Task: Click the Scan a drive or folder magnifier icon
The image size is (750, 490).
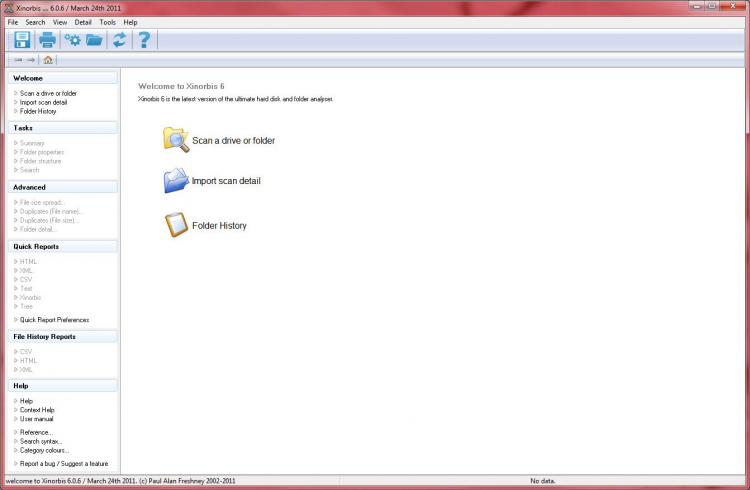Action: point(176,140)
